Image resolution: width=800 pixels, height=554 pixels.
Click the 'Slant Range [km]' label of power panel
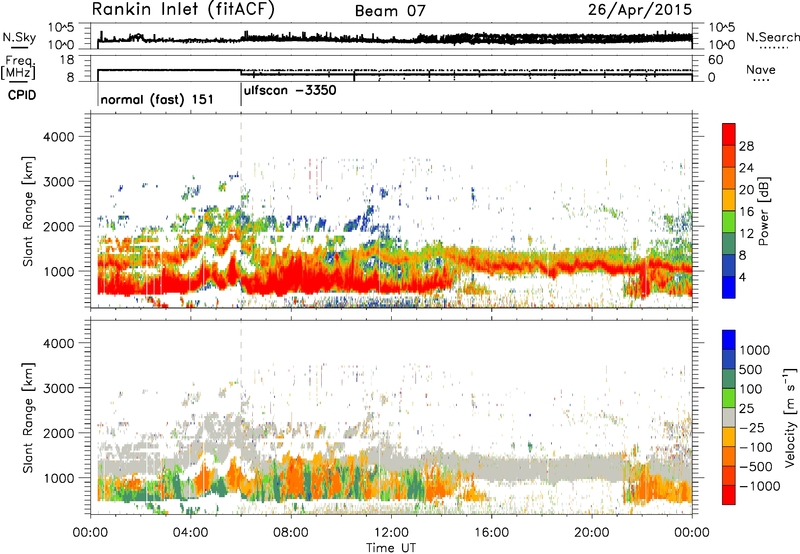click(28, 211)
